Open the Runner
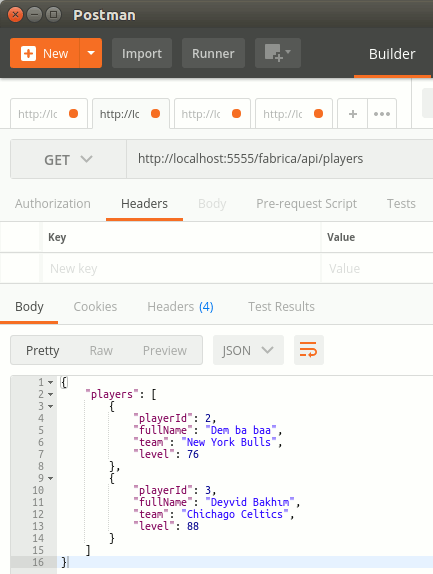 [213, 53]
